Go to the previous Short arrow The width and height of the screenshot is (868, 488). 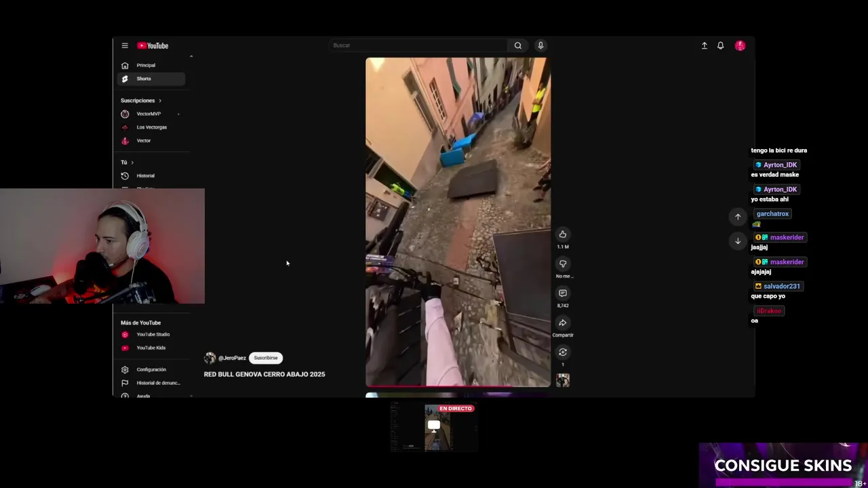point(738,217)
